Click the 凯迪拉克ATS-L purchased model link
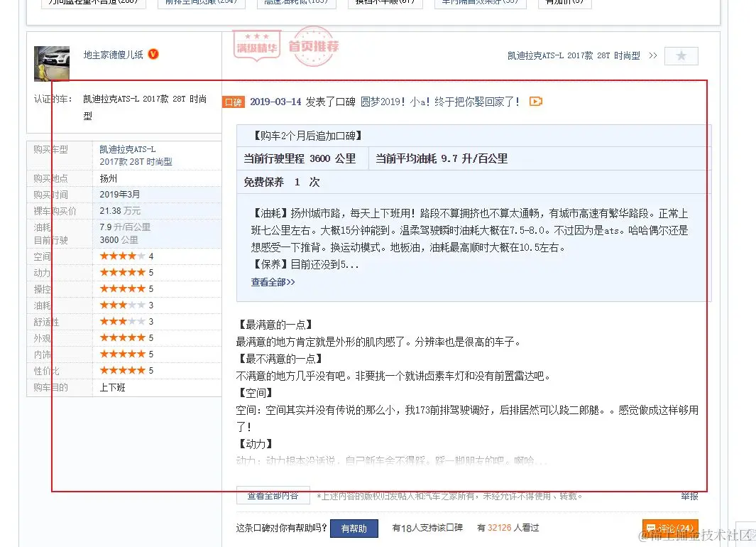Screen dimensions: 756x547 pyautogui.click(x=128, y=149)
